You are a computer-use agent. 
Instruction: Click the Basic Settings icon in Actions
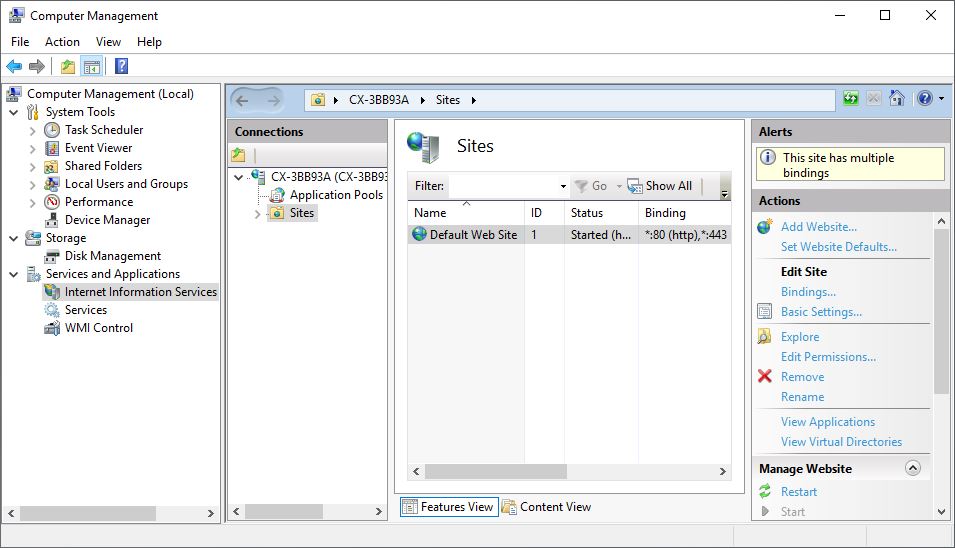(764, 311)
